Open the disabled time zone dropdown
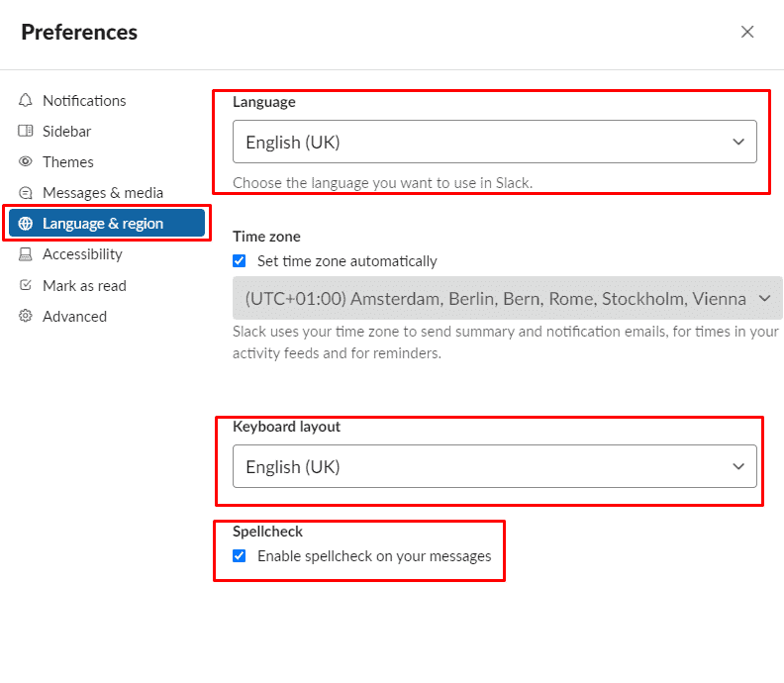Screen dimensions: 784x683 (x=508, y=298)
